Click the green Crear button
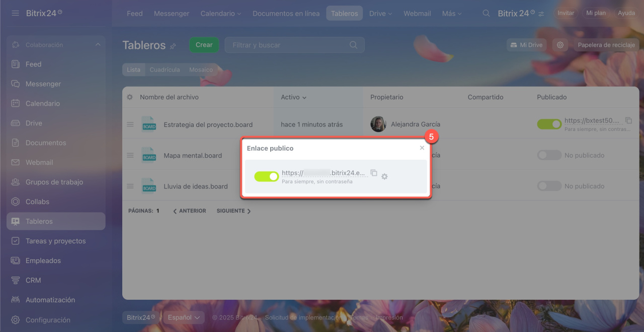Image resolution: width=644 pixels, height=332 pixels. pyautogui.click(x=204, y=45)
